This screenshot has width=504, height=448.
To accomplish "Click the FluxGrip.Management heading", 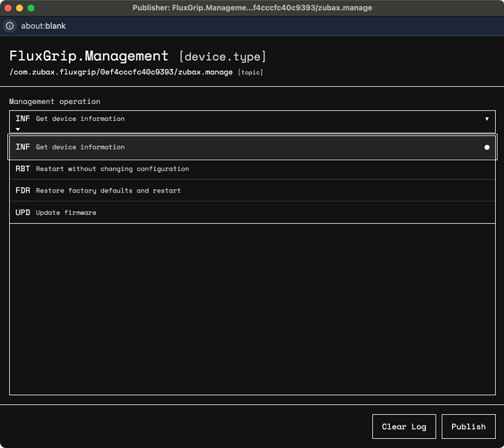I will point(89,56).
